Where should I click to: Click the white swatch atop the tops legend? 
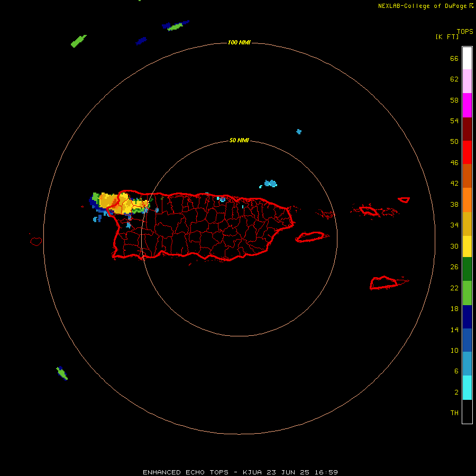tap(467, 58)
